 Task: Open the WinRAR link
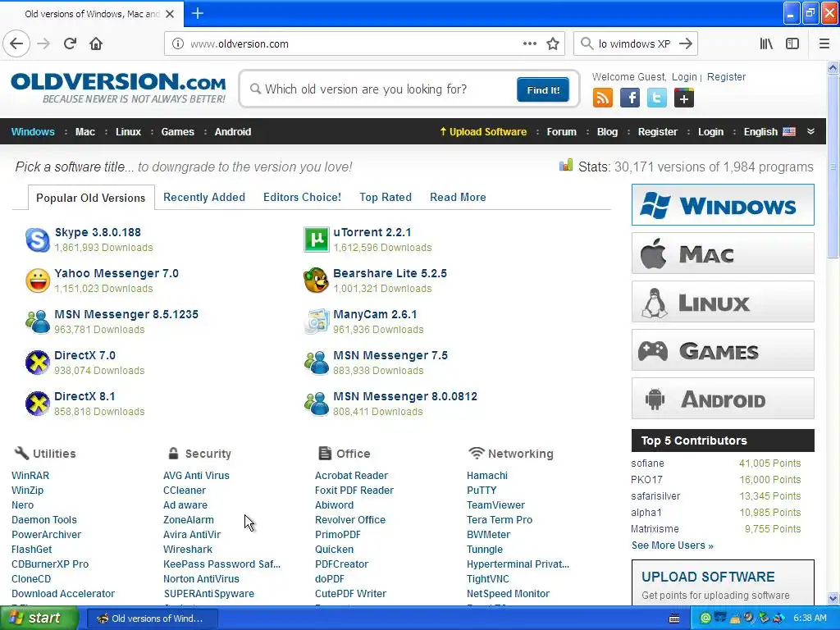[x=30, y=476]
